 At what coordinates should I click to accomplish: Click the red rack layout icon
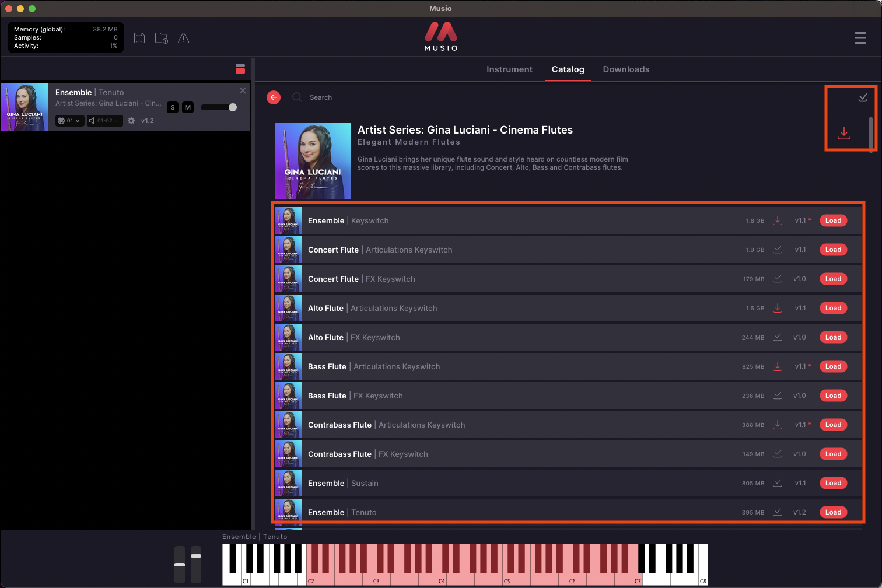pyautogui.click(x=240, y=68)
